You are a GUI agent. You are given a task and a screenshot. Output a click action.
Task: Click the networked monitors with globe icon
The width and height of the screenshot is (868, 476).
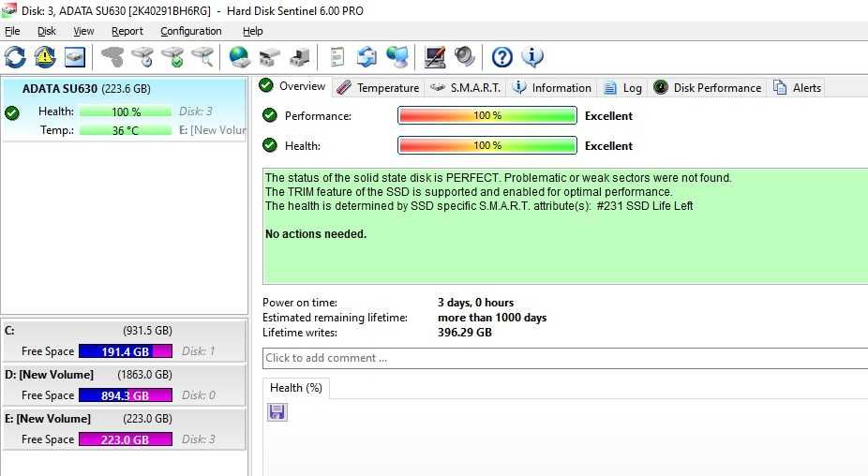pyautogui.click(x=397, y=57)
